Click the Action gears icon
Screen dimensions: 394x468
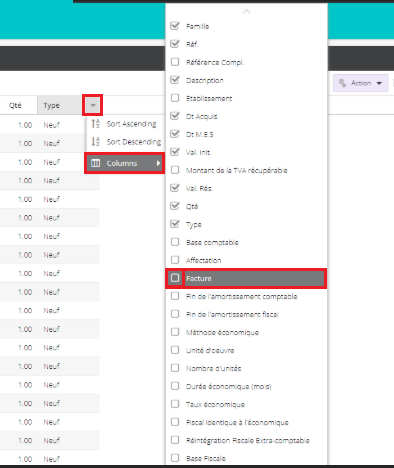tap(342, 83)
